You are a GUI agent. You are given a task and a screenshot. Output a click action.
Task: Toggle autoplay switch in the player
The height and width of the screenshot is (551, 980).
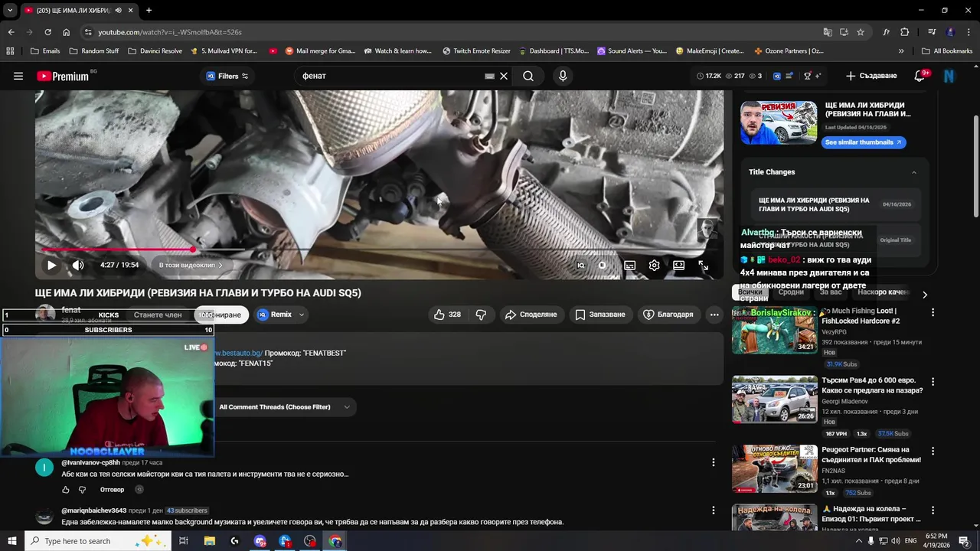603,265
